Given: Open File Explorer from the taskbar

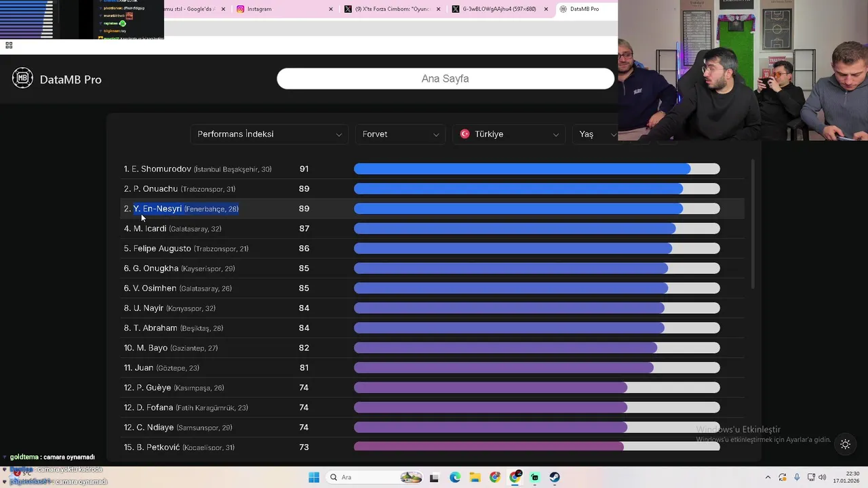Looking at the screenshot, I should [x=475, y=477].
